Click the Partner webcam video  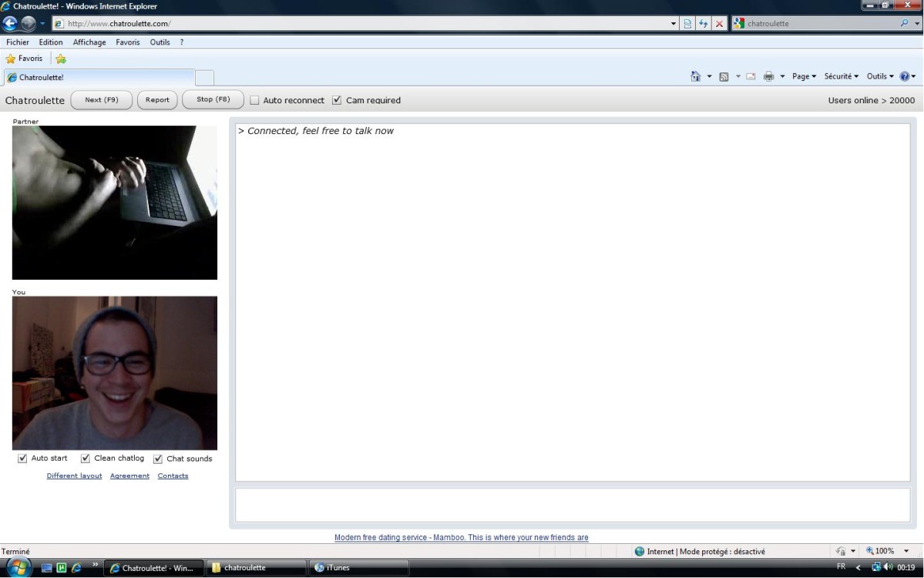(x=115, y=203)
